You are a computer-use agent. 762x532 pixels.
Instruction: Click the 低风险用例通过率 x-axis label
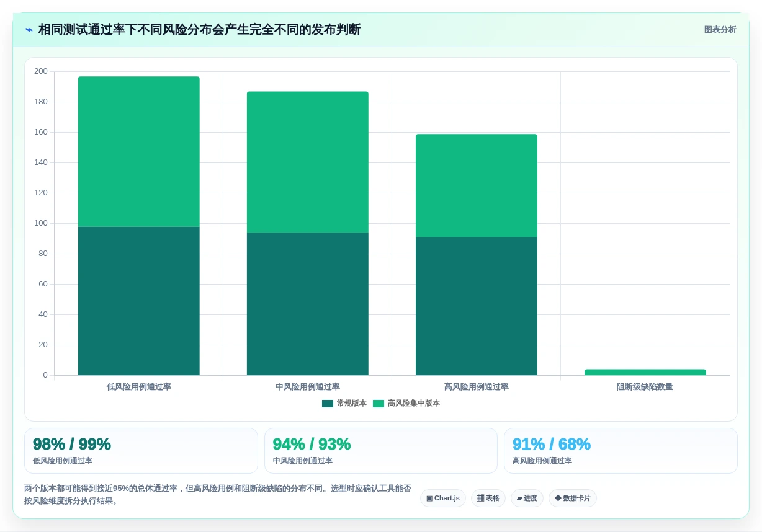[139, 387]
